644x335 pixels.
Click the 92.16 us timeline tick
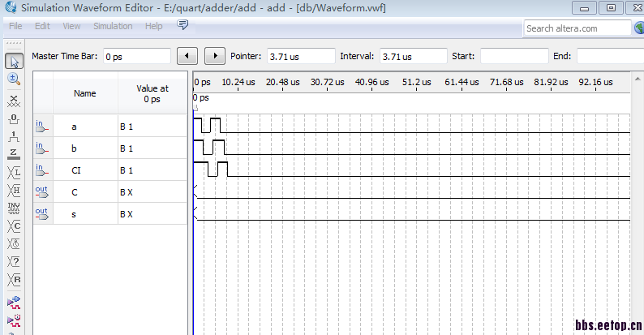[x=595, y=82]
